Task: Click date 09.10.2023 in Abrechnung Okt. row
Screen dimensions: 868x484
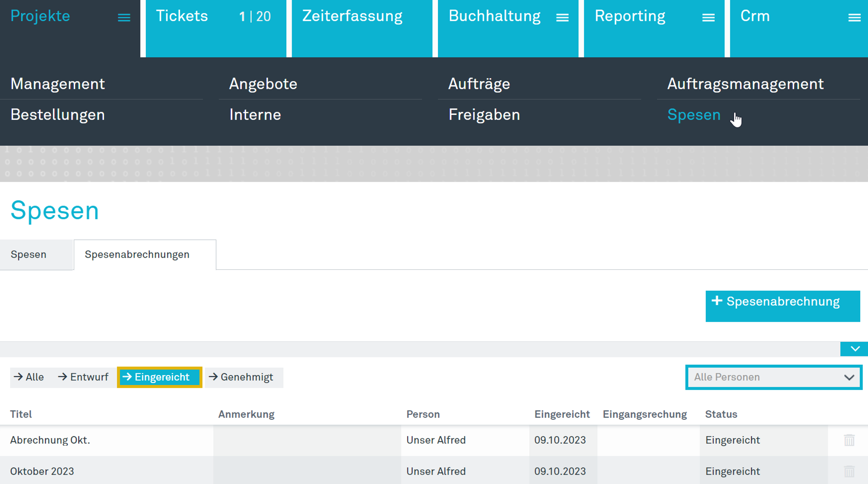Action: pyautogui.click(x=560, y=440)
